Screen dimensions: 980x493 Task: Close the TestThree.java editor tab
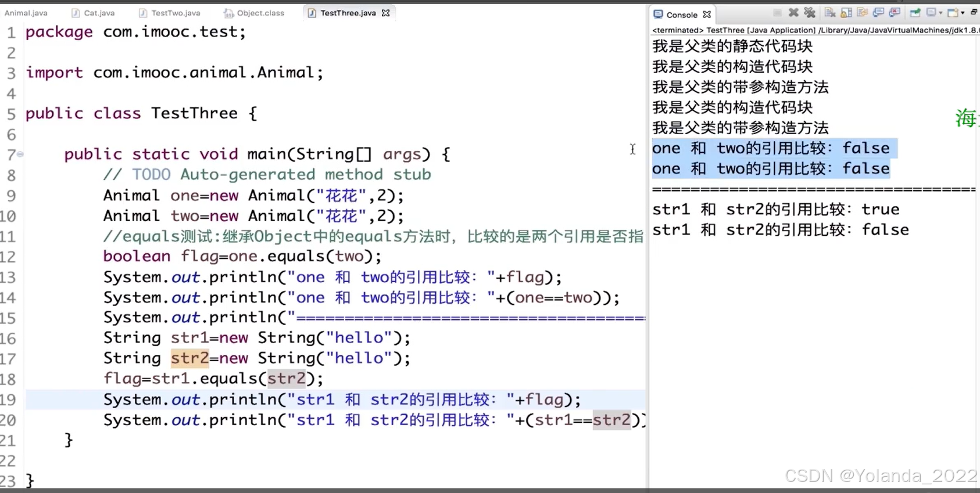pos(386,13)
